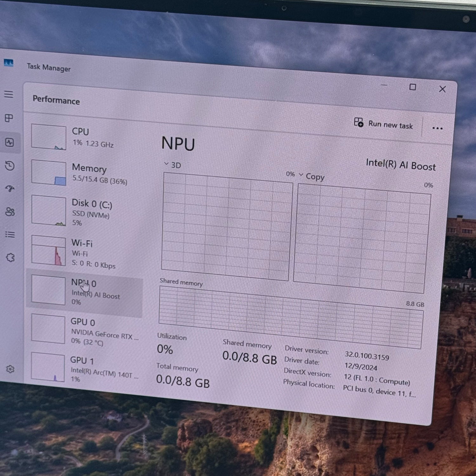The height and width of the screenshot is (476, 476).
Task: Click the NPU Shared memory graph
Action: pos(290,317)
